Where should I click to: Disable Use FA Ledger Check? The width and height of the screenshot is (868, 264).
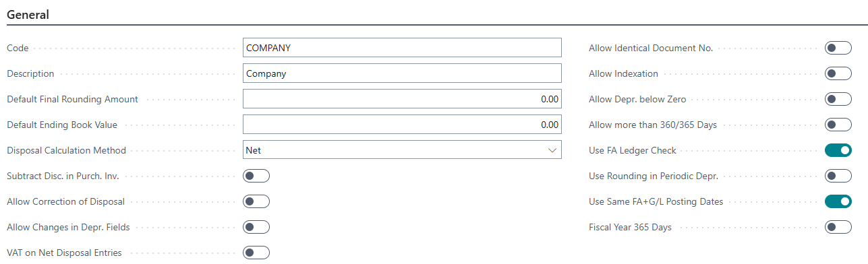coord(838,150)
